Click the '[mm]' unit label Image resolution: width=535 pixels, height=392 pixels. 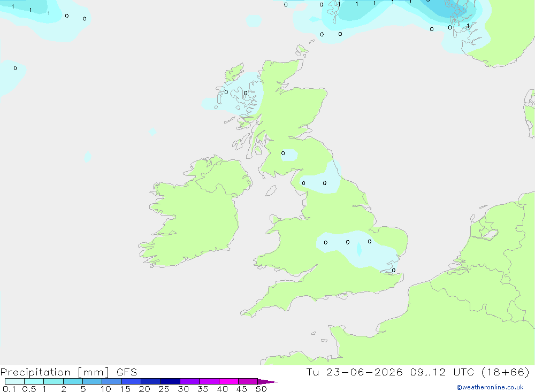coord(94,372)
